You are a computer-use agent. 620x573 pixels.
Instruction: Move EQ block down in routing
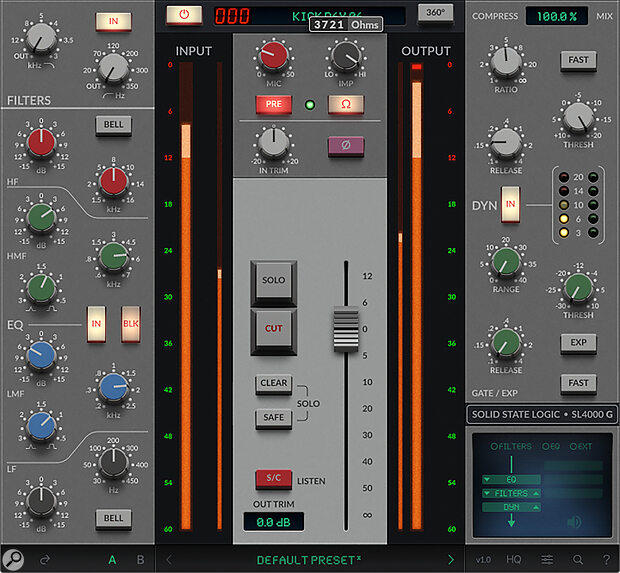(x=487, y=480)
